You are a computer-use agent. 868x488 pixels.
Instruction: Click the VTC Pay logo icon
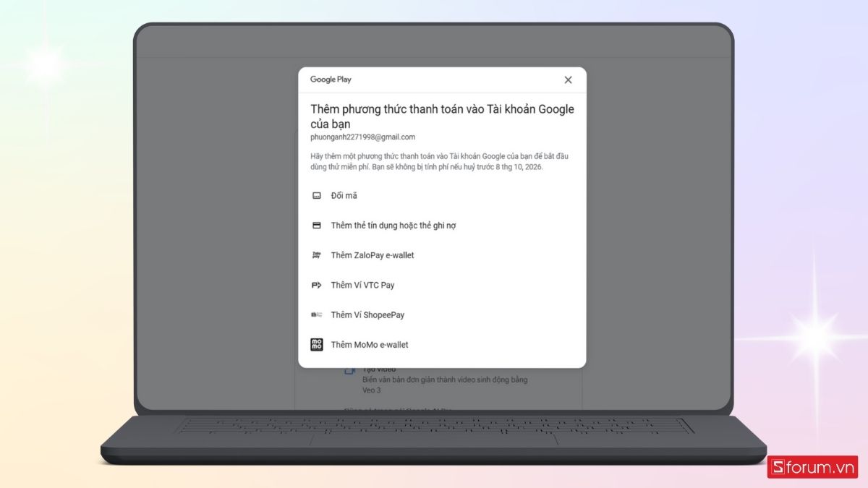pyautogui.click(x=316, y=285)
